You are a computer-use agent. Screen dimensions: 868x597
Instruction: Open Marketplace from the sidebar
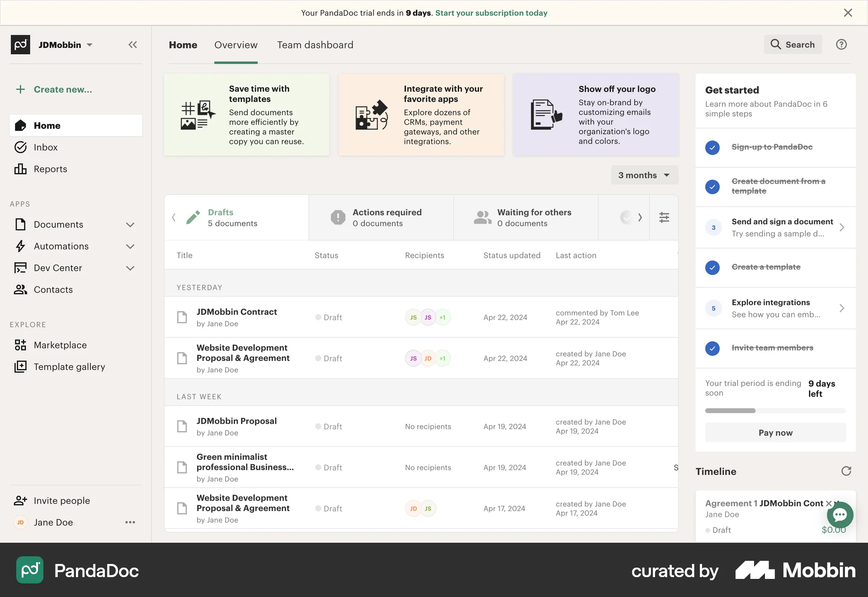(x=60, y=345)
